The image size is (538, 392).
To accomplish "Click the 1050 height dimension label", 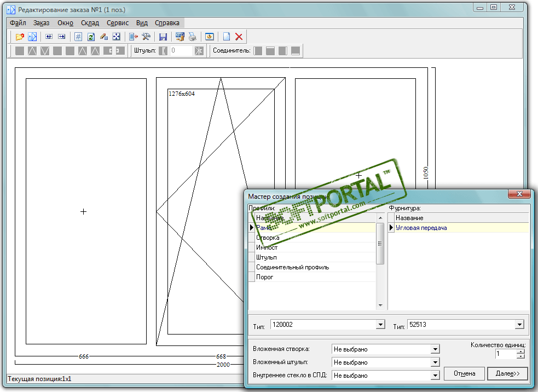I will (426, 172).
